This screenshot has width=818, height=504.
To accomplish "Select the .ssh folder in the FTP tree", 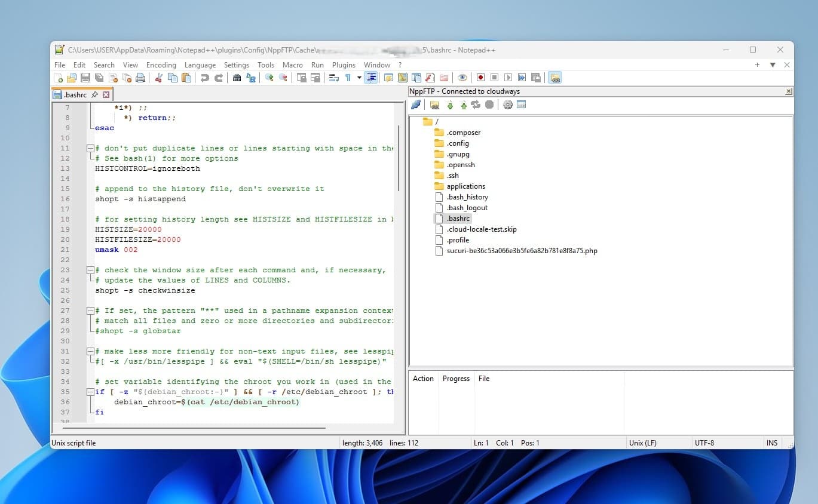I will coord(453,176).
